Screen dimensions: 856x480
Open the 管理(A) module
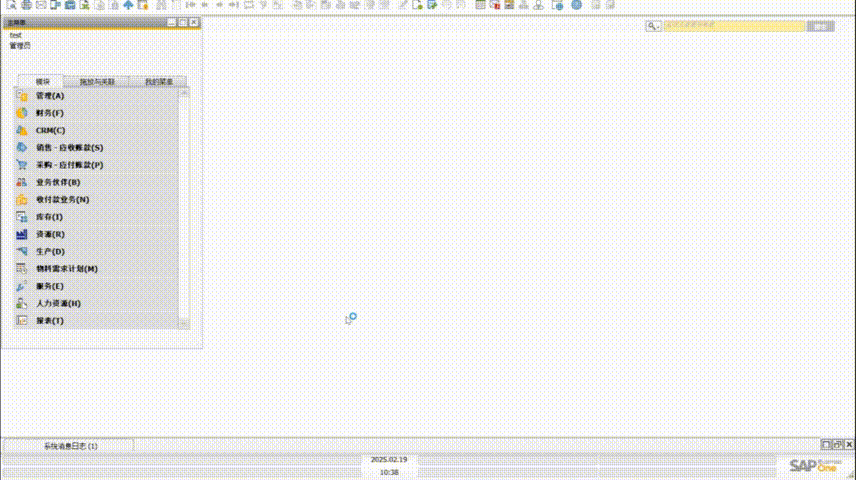50,96
